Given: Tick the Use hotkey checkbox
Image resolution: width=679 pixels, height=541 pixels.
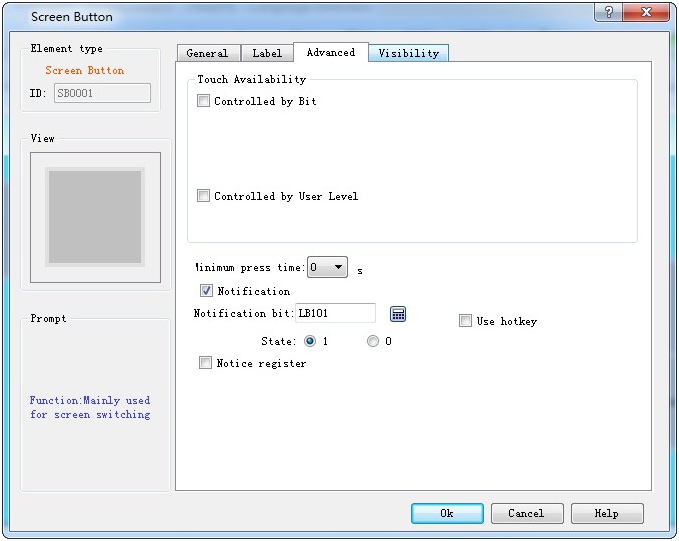Looking at the screenshot, I should [x=466, y=321].
